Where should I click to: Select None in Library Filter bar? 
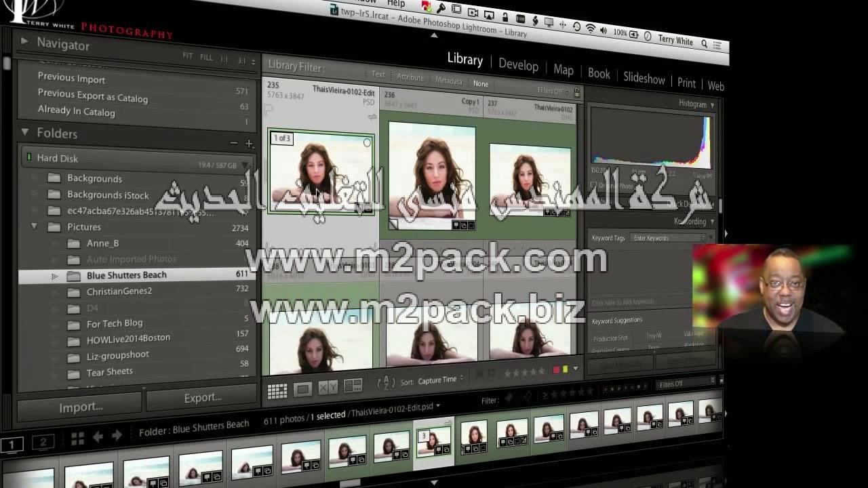[x=481, y=83]
